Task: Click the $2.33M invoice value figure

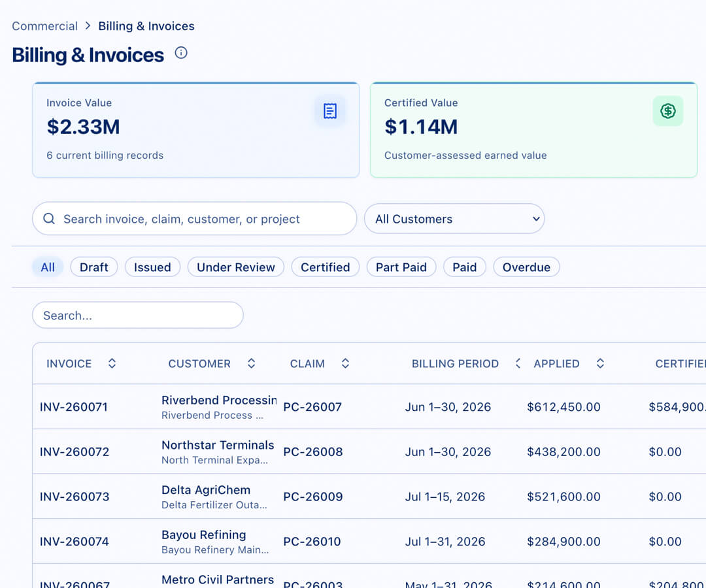Action: [83, 127]
